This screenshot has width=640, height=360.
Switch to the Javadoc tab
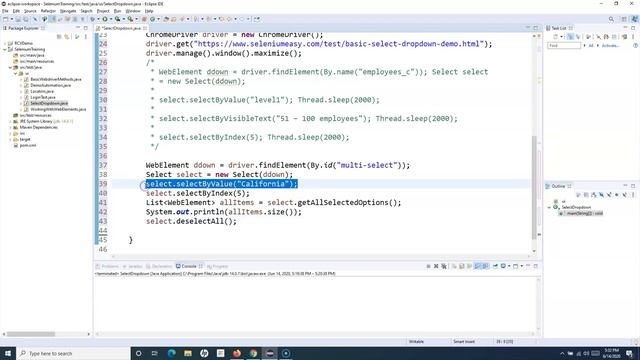click(x=133, y=266)
